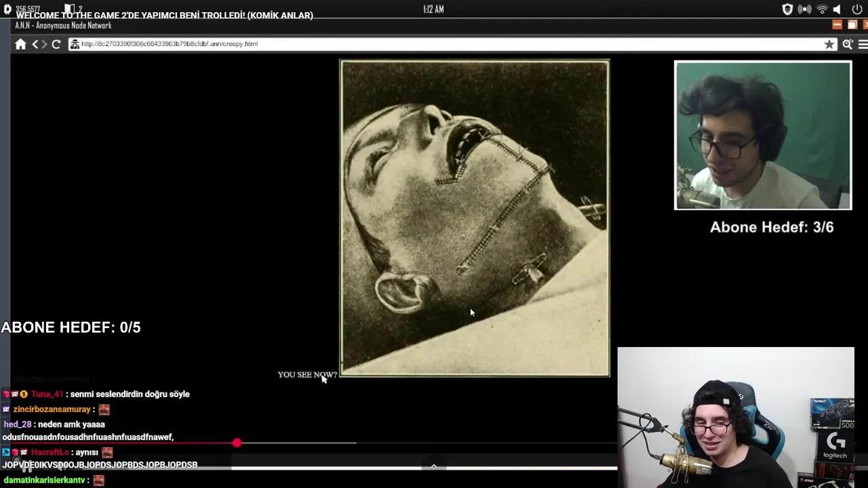
Task: Click the power button icon
Action: point(857,9)
